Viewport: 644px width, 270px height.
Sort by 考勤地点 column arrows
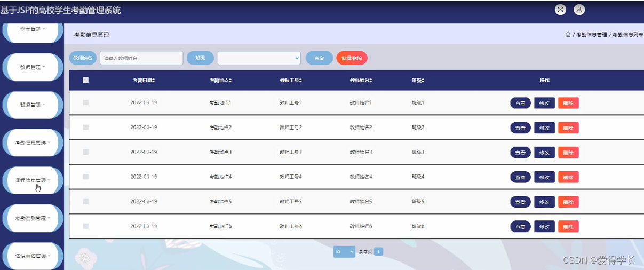(x=230, y=81)
